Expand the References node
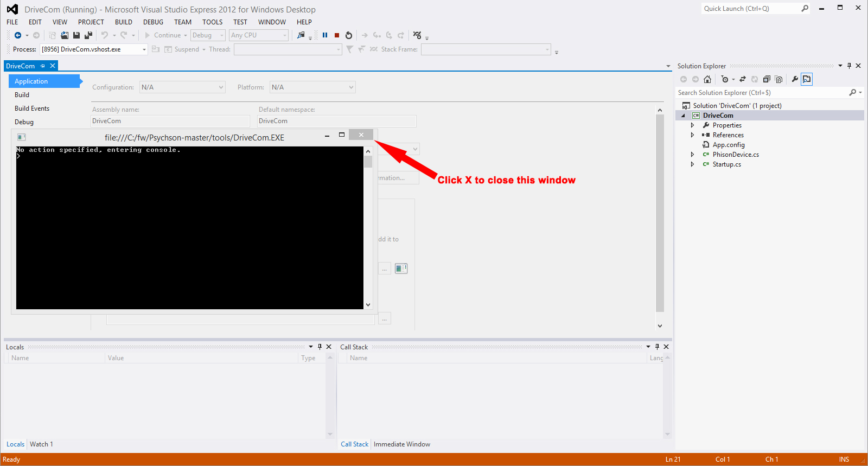Viewport: 868px width, 466px height. [692, 135]
